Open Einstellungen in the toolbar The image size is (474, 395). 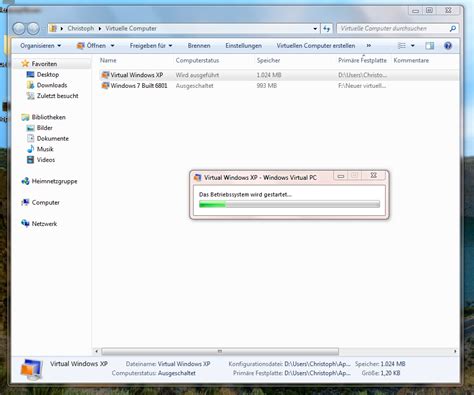point(243,46)
